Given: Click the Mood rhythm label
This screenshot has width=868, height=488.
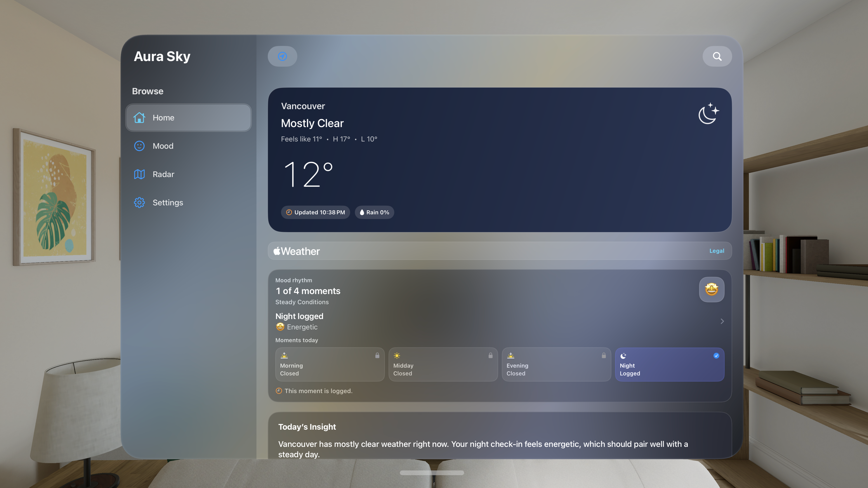Looking at the screenshot, I should point(293,280).
